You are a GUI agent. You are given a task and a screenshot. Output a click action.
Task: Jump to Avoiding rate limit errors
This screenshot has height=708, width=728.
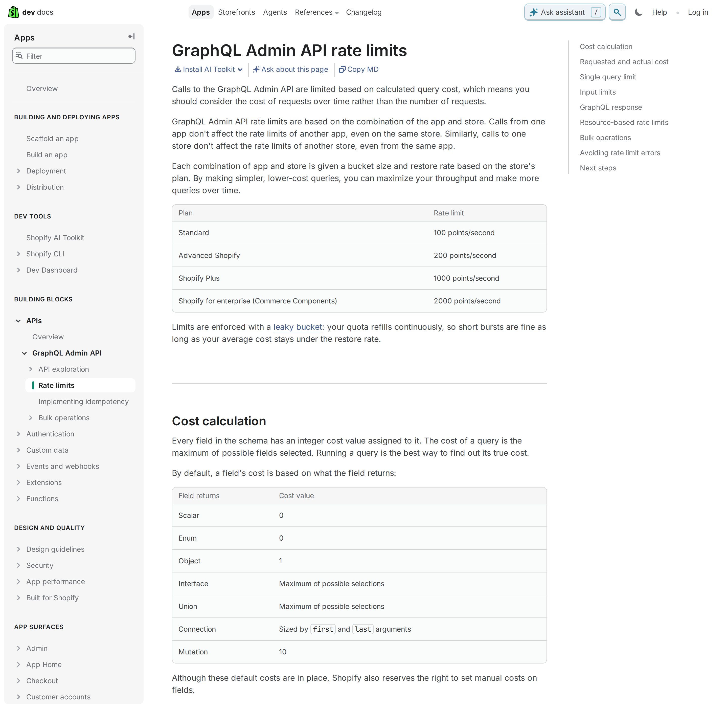point(620,153)
